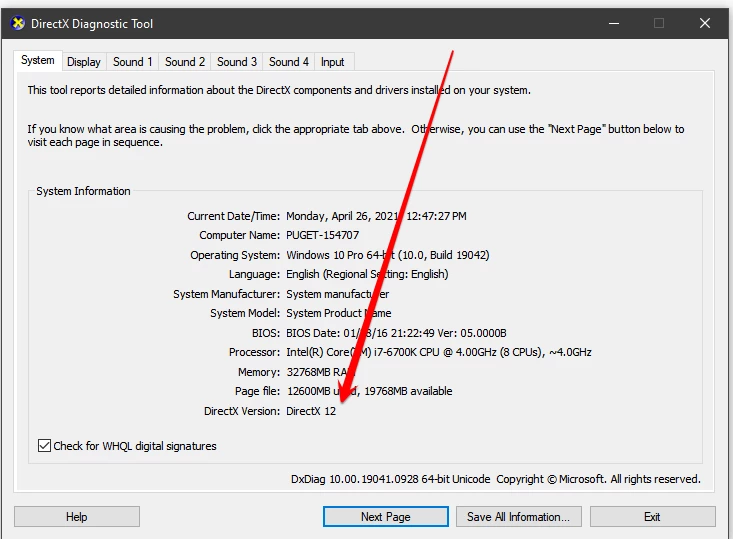Click the 'Intel(R) Core' processor value

coord(438,352)
